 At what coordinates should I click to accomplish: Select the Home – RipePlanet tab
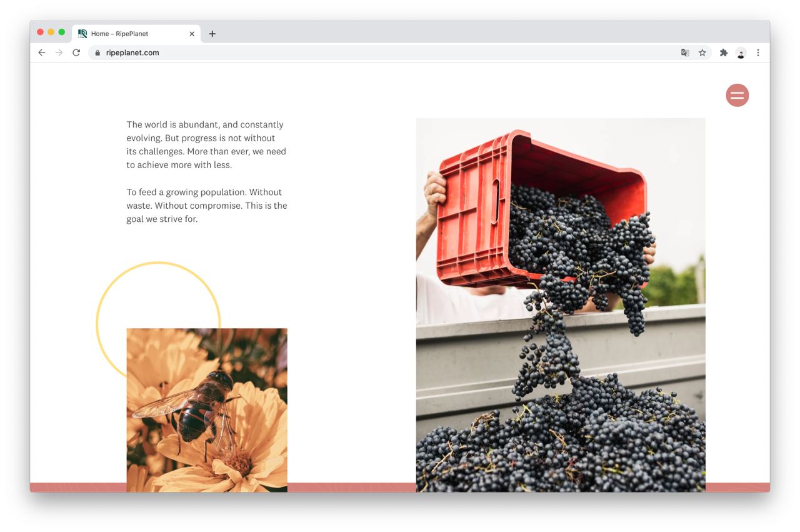(136, 34)
